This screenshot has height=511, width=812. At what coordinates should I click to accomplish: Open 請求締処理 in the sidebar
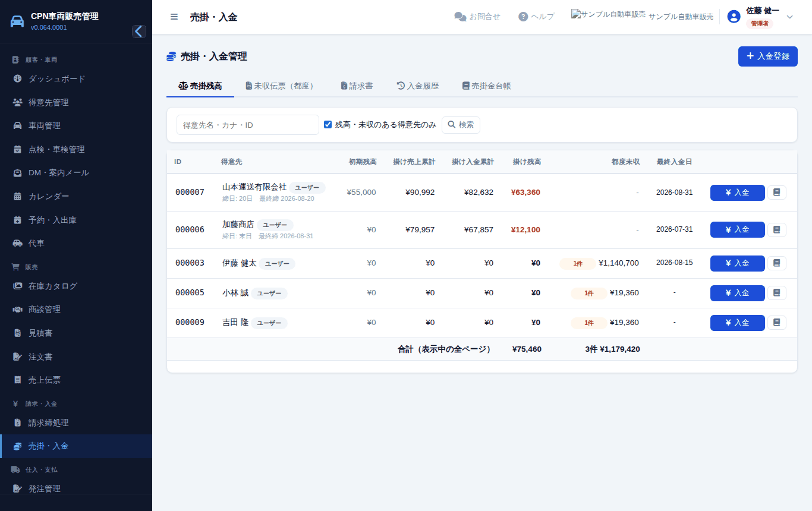tap(76, 423)
